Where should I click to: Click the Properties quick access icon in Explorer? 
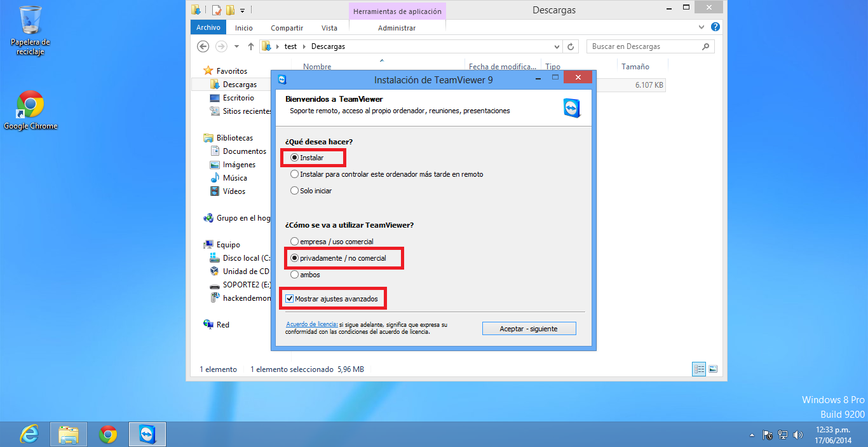point(217,10)
